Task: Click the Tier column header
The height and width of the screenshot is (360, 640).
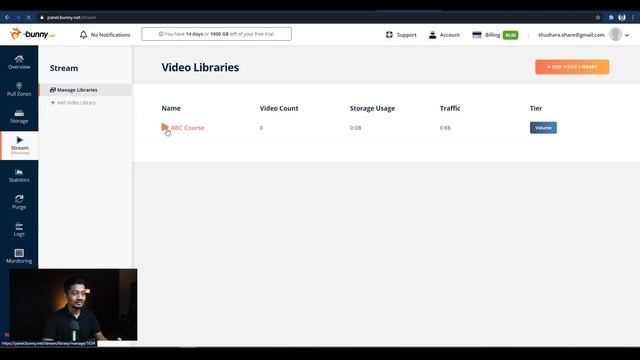Action: pos(536,108)
